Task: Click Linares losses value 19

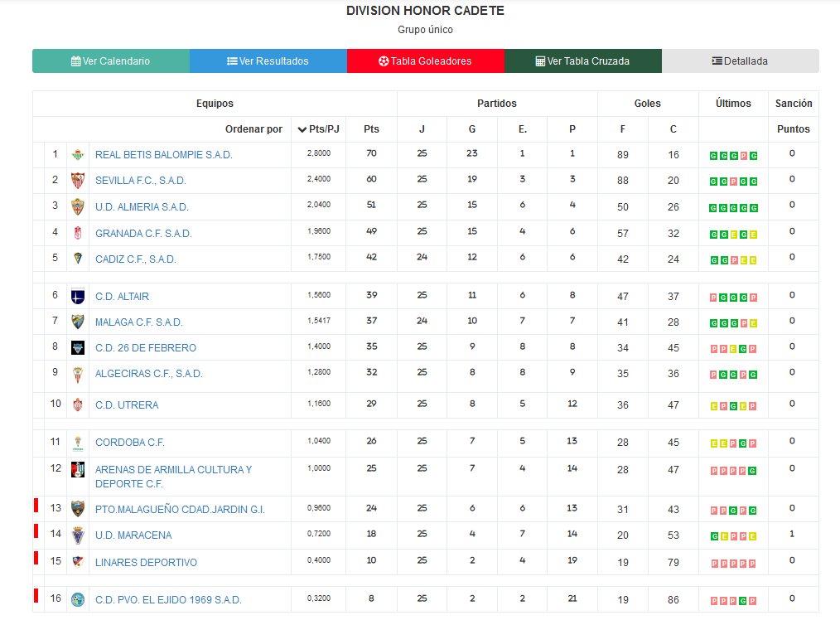Action: [x=572, y=560]
